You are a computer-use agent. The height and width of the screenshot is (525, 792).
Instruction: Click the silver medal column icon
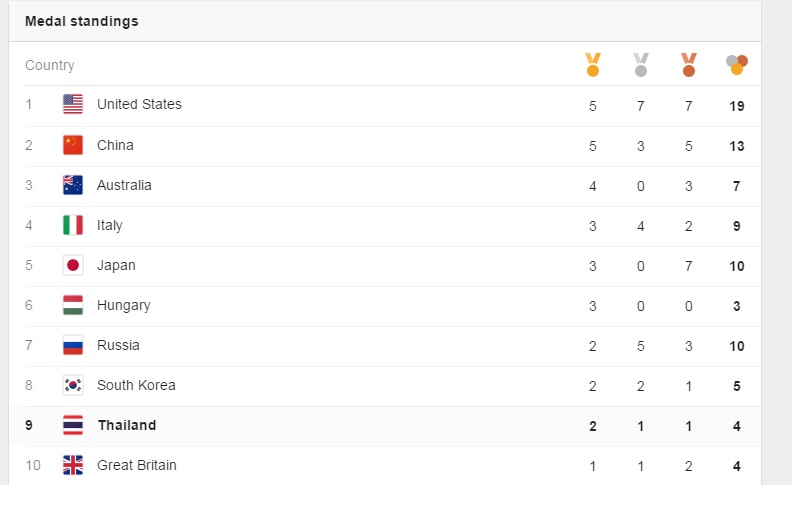click(x=641, y=65)
